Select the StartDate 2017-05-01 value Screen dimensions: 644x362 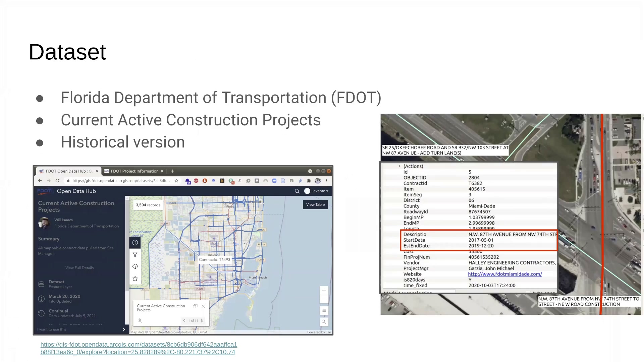point(481,240)
